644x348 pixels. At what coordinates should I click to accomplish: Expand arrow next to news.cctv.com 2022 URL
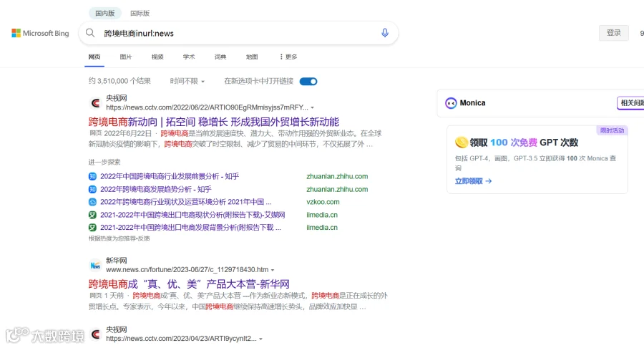pos(313,107)
